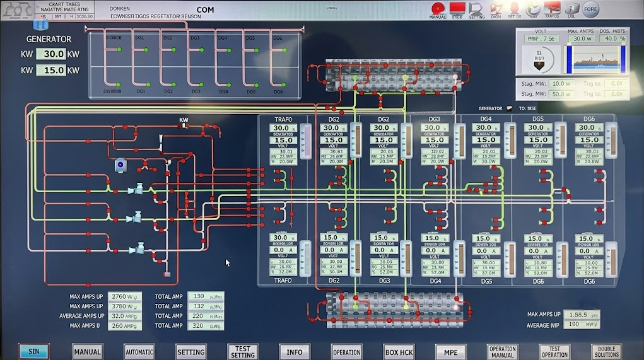644x360 pixels.
Task: Click the TEST OPERATION button
Action: pyautogui.click(x=554, y=352)
